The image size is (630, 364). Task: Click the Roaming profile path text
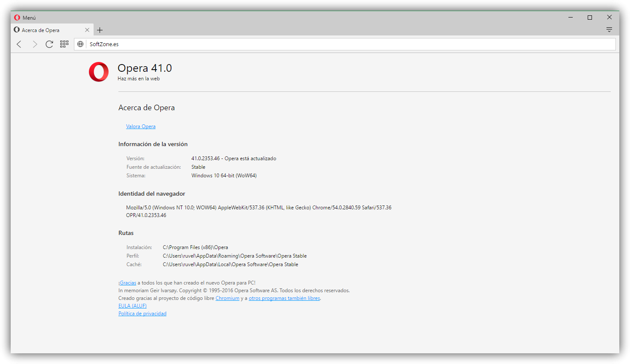click(x=235, y=256)
